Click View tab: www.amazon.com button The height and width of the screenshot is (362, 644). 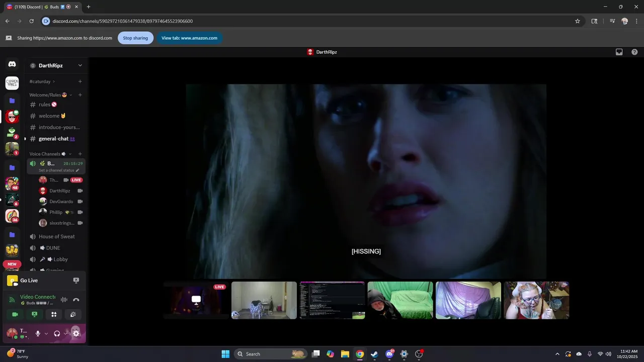coord(189,38)
